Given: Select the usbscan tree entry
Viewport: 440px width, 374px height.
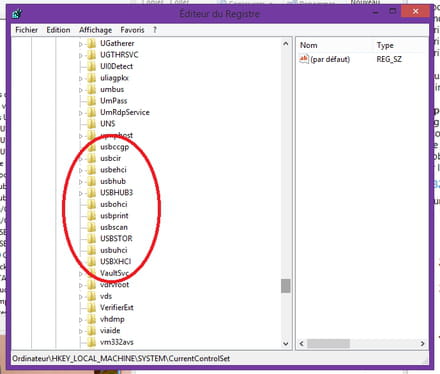Looking at the screenshot, I should [114, 227].
